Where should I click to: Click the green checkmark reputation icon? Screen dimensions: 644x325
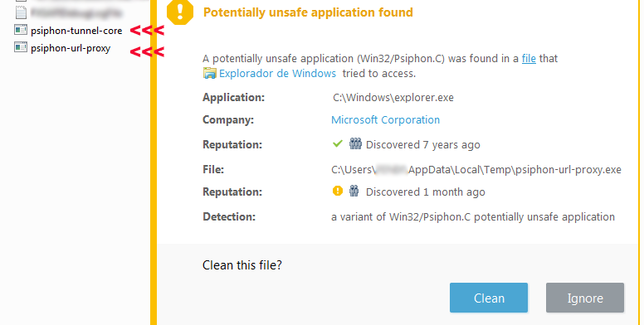[x=338, y=143]
